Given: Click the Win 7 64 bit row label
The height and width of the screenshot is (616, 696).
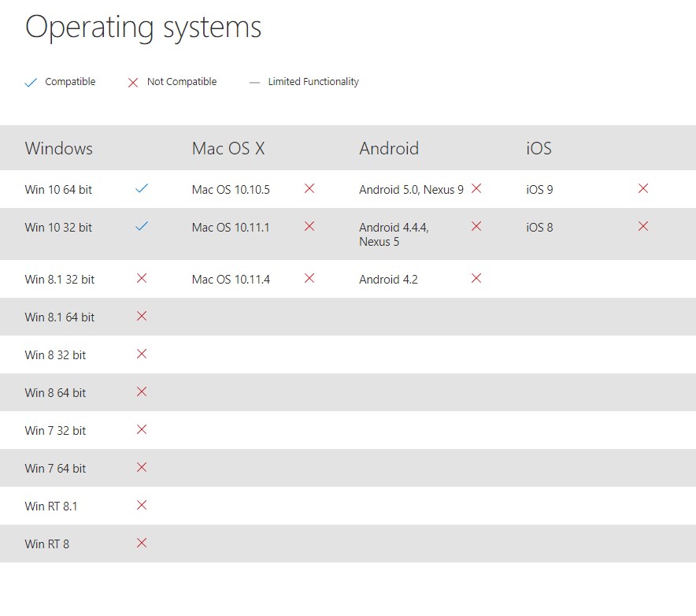Looking at the screenshot, I should pos(55,469).
